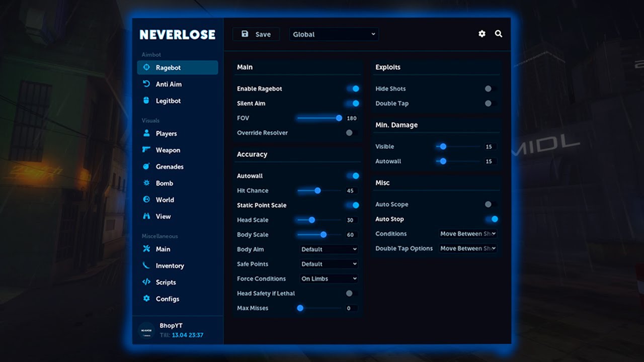Toggle Silent Aim off
The image size is (644, 362).
point(353,103)
